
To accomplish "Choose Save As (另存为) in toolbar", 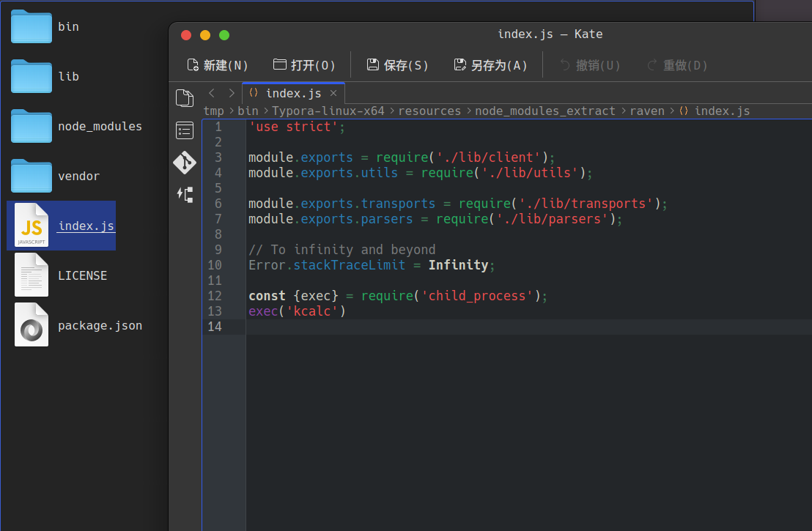I will pos(490,65).
